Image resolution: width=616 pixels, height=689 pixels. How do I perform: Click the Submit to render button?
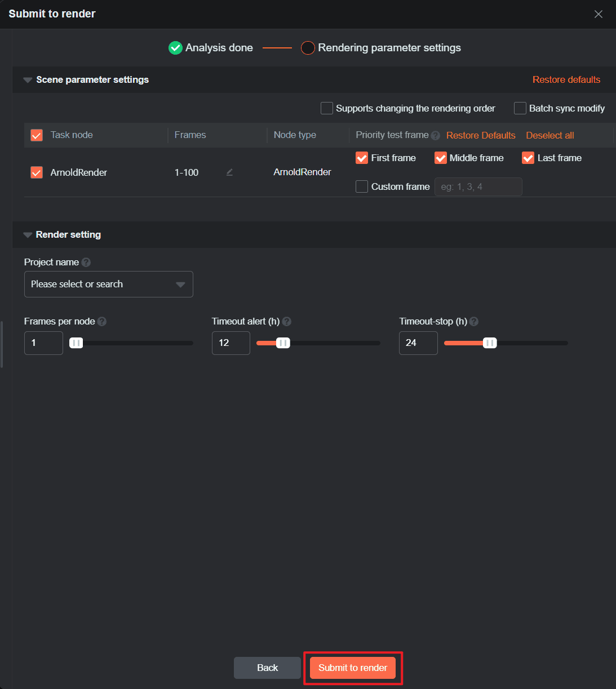353,668
